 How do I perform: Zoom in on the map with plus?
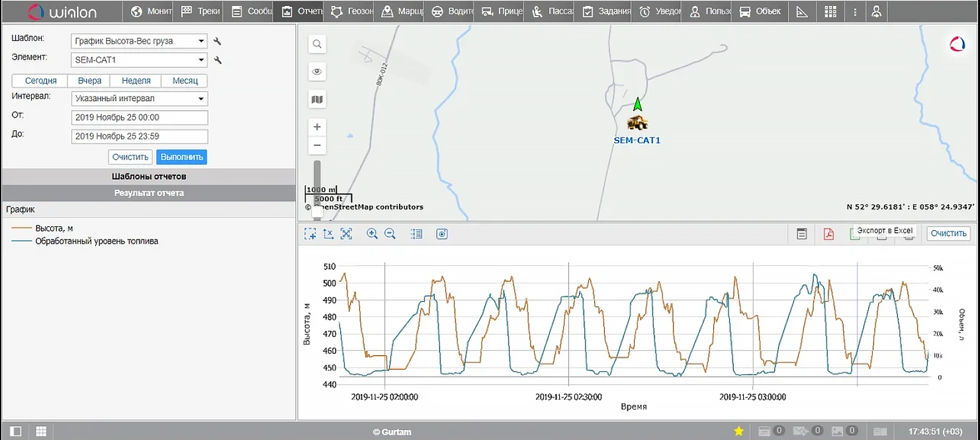[x=318, y=127]
